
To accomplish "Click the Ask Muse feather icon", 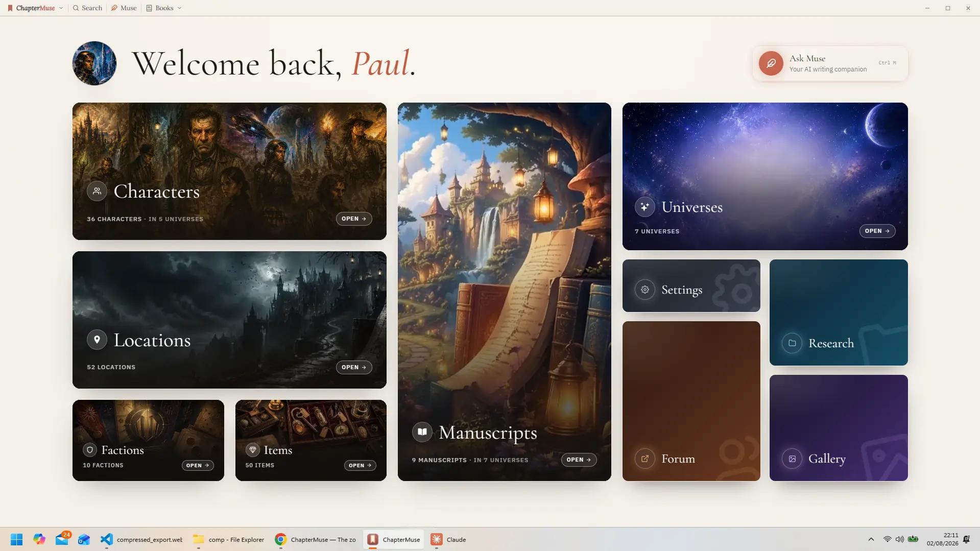I will click(x=771, y=63).
